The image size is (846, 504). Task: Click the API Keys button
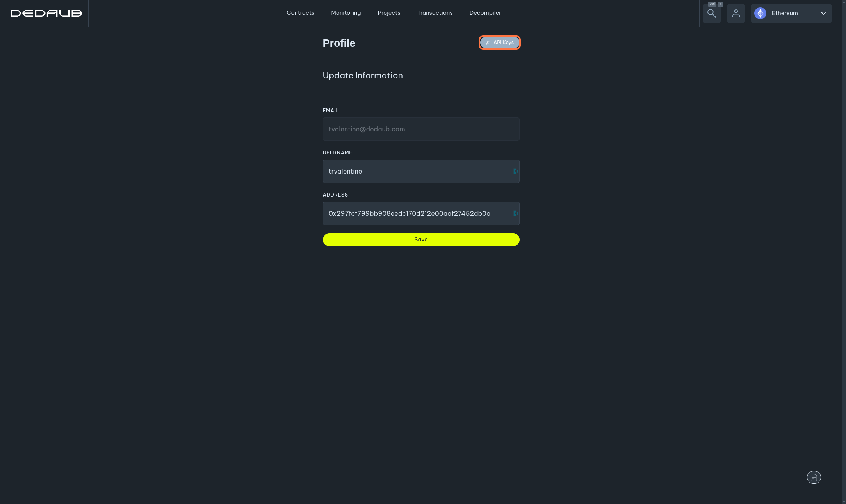tap(499, 43)
